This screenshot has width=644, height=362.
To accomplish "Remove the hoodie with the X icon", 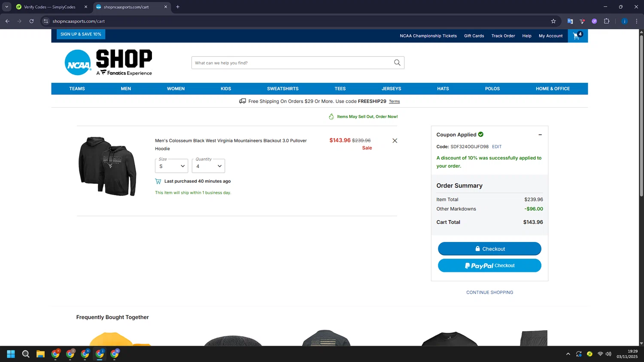I will [x=395, y=141].
